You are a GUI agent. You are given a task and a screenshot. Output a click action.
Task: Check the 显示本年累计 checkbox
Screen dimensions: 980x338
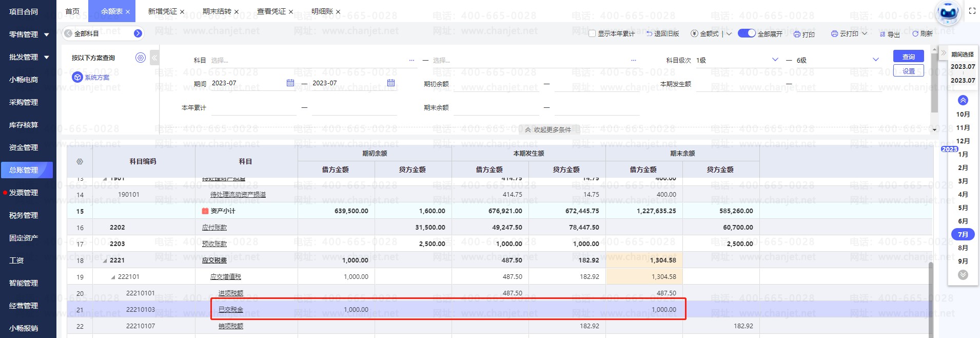(x=592, y=34)
